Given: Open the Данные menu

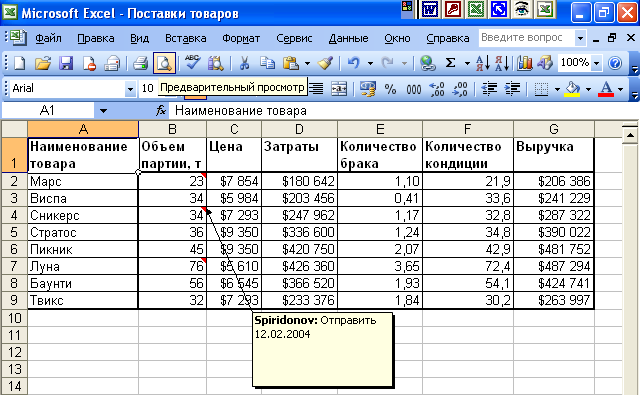Looking at the screenshot, I should point(348,39).
